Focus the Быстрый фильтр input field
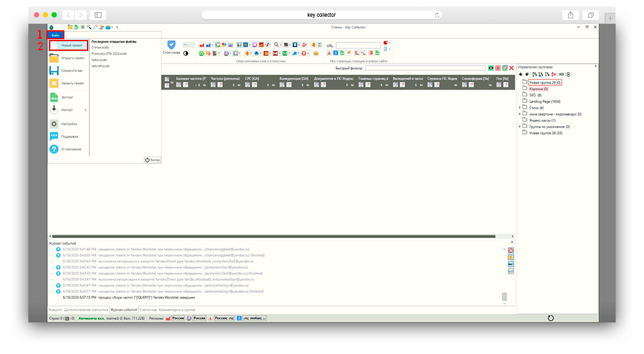The height and width of the screenshot is (354, 644). tap(426, 68)
